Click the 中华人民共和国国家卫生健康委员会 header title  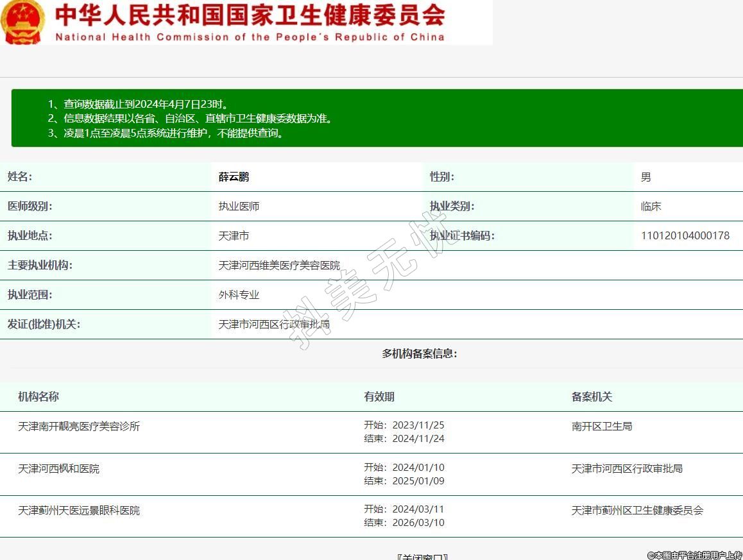pyautogui.click(x=250, y=15)
